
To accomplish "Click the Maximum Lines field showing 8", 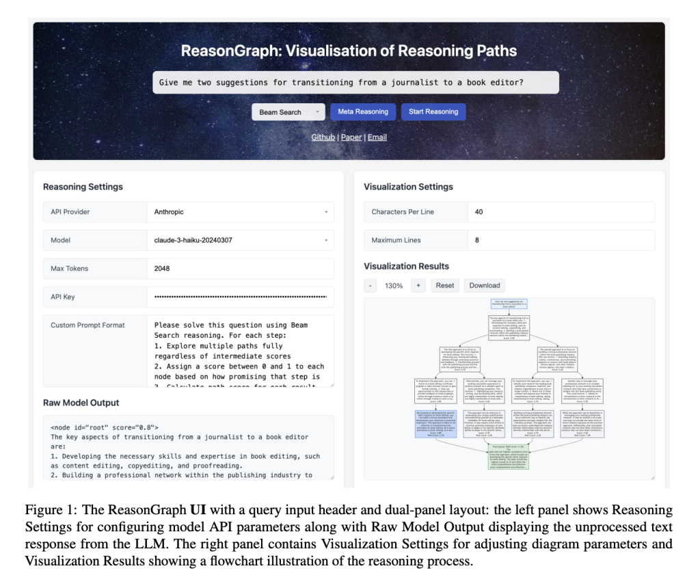I will pos(561,240).
